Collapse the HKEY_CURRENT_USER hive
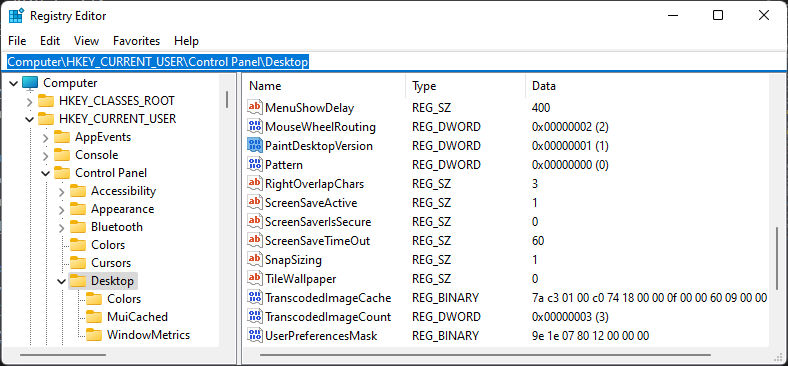The image size is (788, 366). (x=30, y=119)
